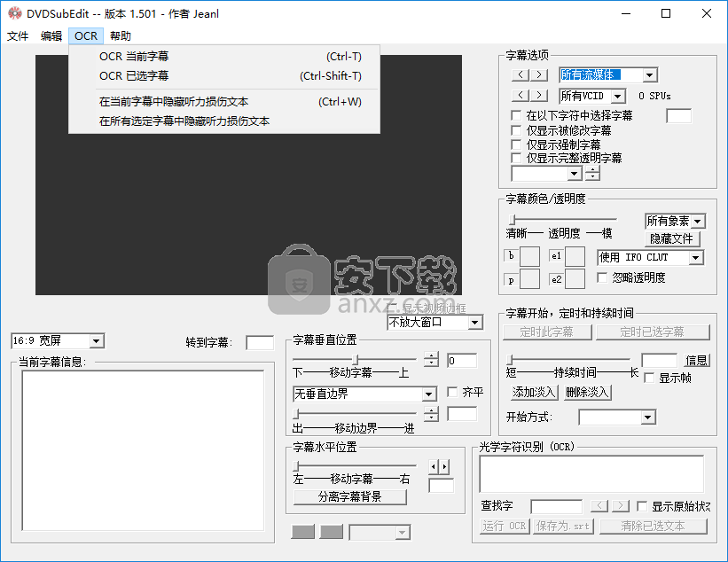
Task: Open the 无垂直边界 dropdown
Action: pos(429,394)
